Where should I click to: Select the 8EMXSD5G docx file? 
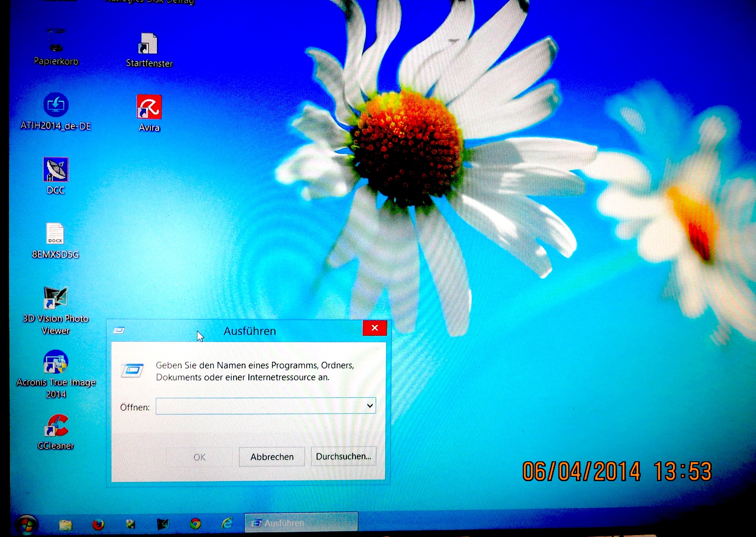[55, 234]
